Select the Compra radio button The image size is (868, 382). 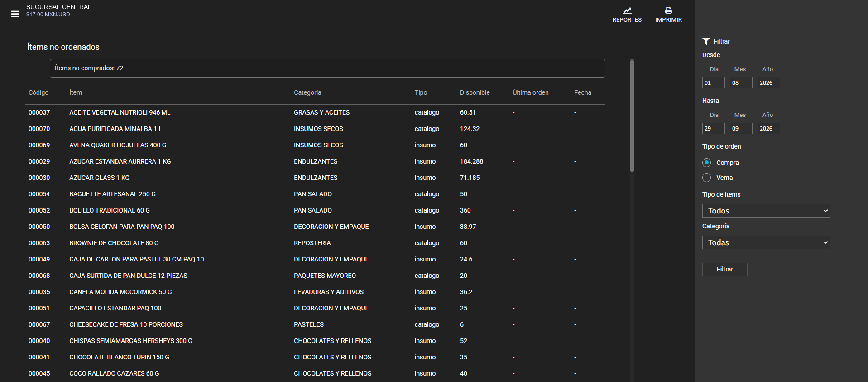[x=706, y=163]
